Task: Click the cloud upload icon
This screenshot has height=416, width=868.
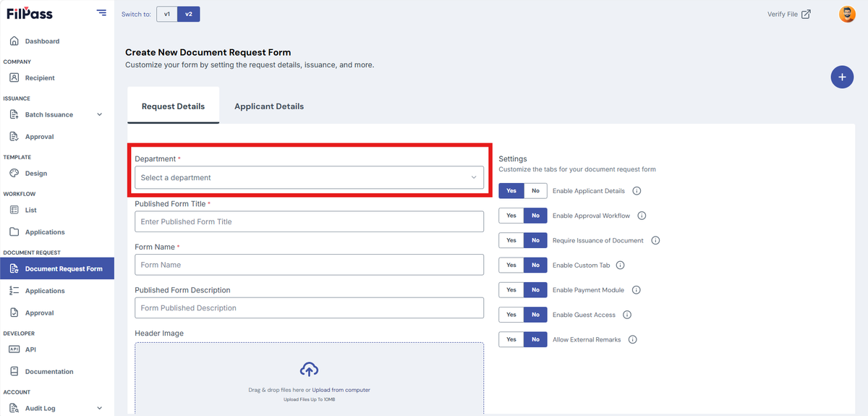Action: [309, 369]
